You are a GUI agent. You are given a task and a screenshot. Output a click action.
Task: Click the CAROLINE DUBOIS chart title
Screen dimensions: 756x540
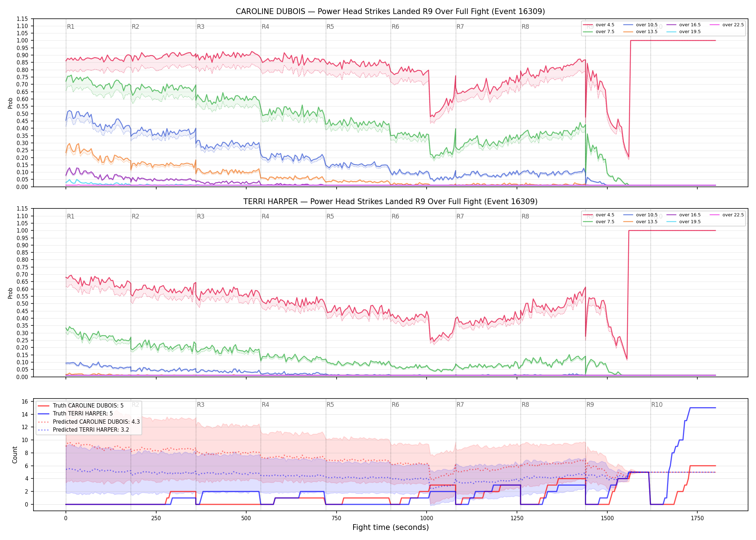[x=390, y=12]
